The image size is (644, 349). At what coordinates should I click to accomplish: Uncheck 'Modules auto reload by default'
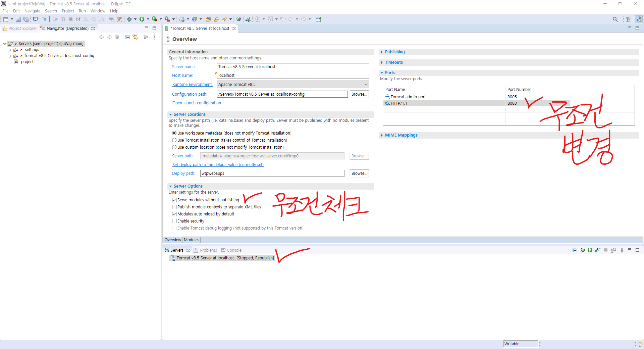pyautogui.click(x=174, y=214)
